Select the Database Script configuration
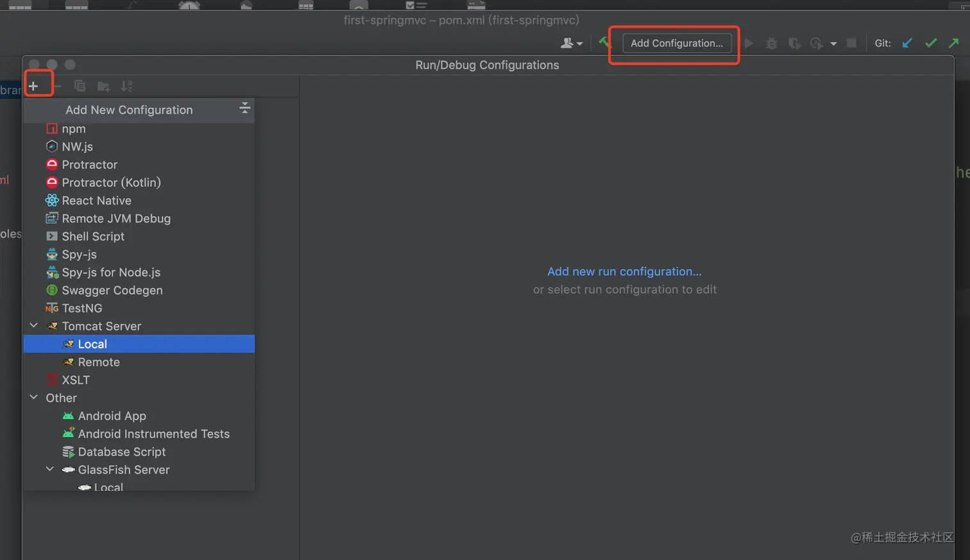Image resolution: width=970 pixels, height=560 pixels. pos(139,452)
